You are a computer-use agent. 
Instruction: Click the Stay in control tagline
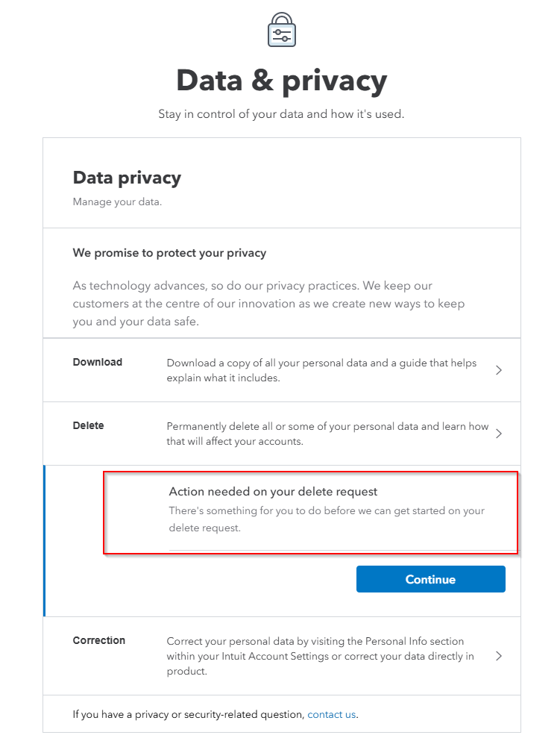pos(281,114)
